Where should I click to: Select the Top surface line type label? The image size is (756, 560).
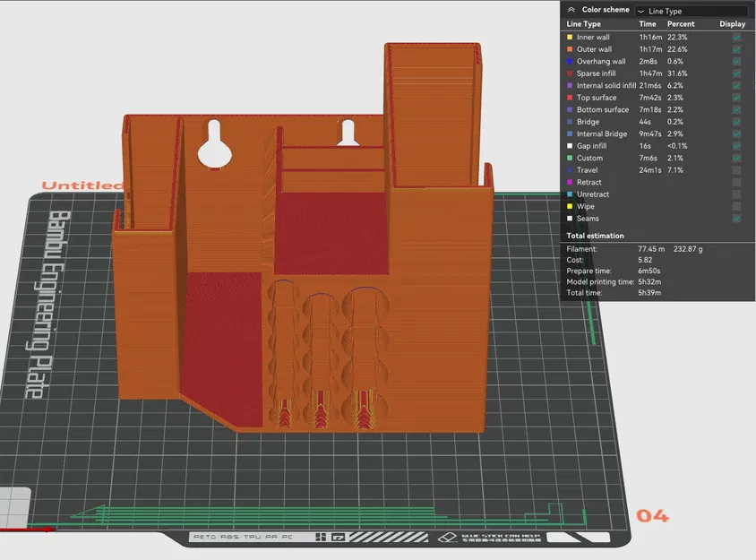point(596,98)
